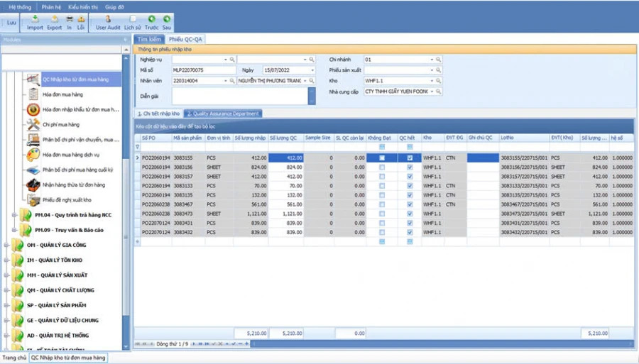
Task: Open the Giúp đỡ menu
Action: 114,7
